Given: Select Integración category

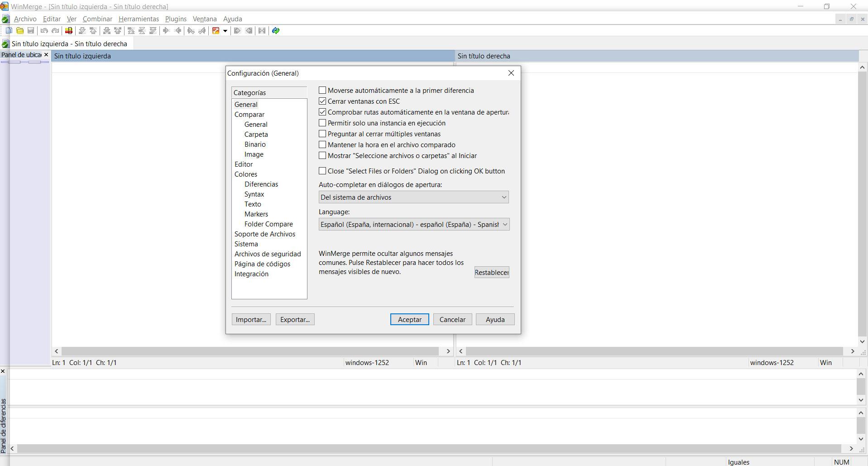Looking at the screenshot, I should 251,274.
